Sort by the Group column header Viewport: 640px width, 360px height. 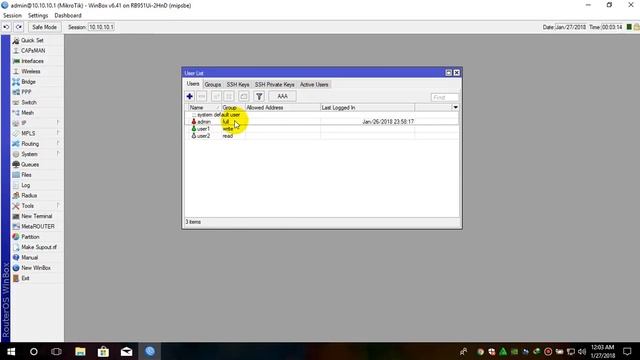click(232, 107)
